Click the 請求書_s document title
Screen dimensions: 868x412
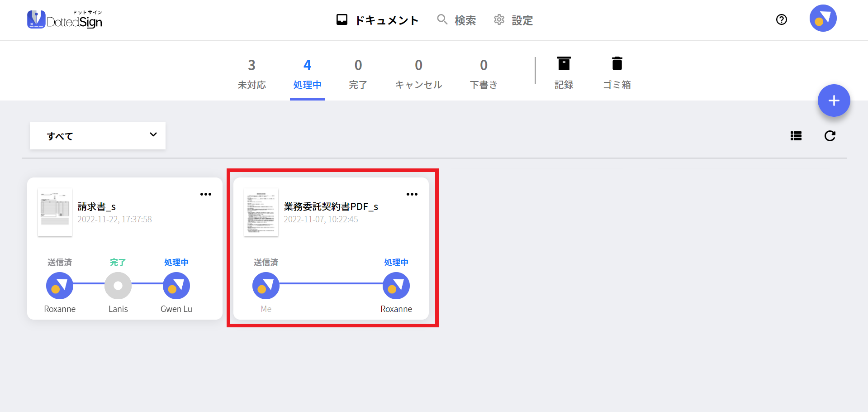[97, 206]
